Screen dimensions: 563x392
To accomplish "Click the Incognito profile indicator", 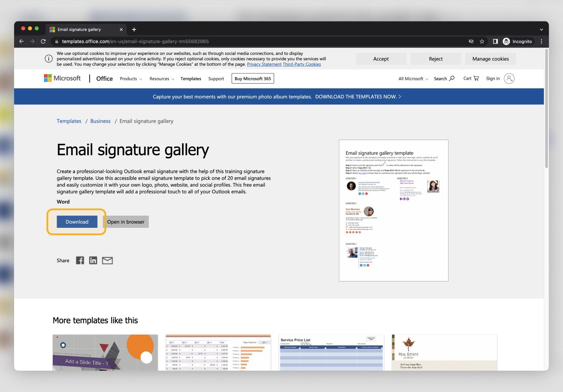I will coord(518,41).
